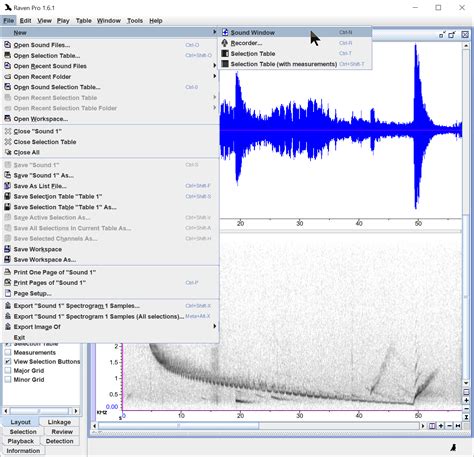Click the Open Workspace icon
Image resolution: width=474 pixels, height=457 pixels.
pos(7,119)
